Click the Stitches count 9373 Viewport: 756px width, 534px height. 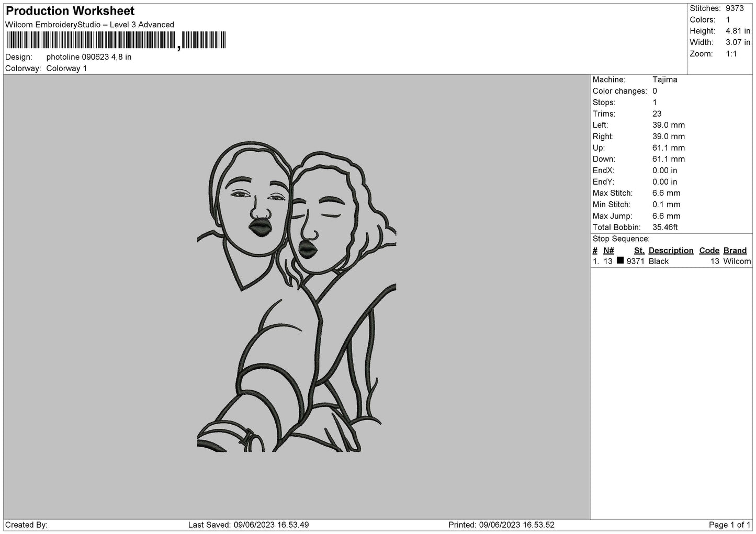(x=735, y=8)
